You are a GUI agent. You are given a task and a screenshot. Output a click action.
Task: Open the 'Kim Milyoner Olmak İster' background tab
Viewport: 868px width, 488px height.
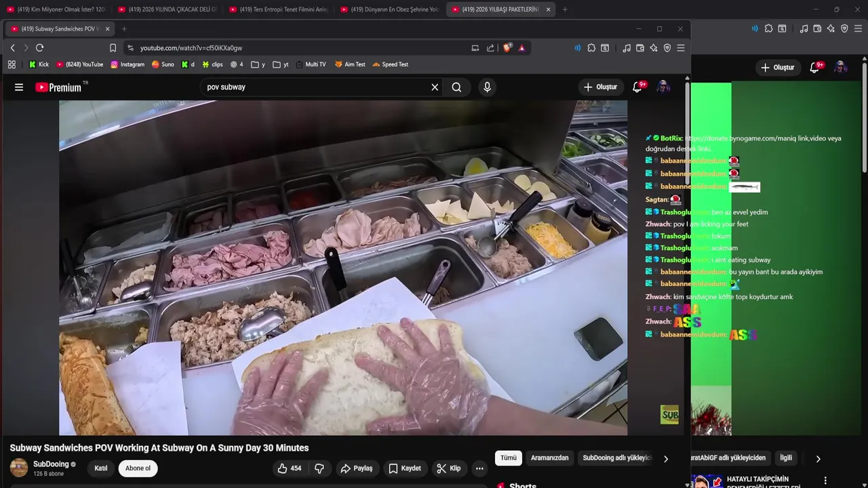coord(56,9)
